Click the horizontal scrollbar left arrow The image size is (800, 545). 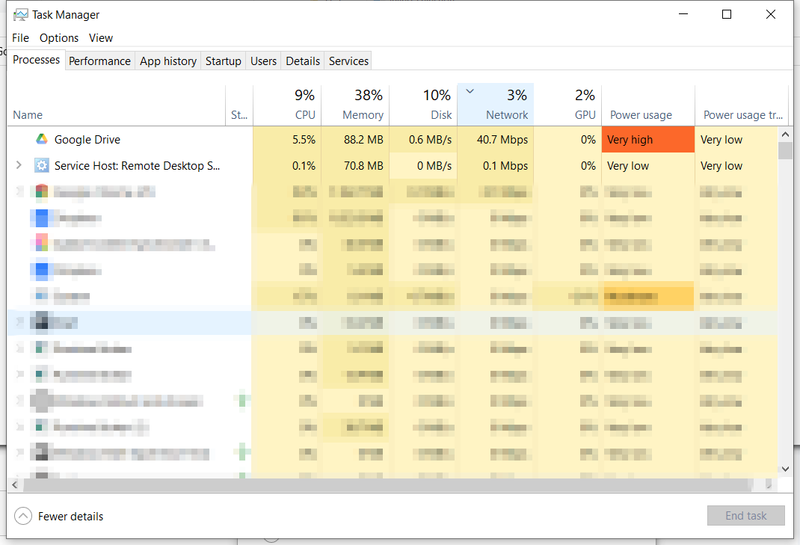15,485
